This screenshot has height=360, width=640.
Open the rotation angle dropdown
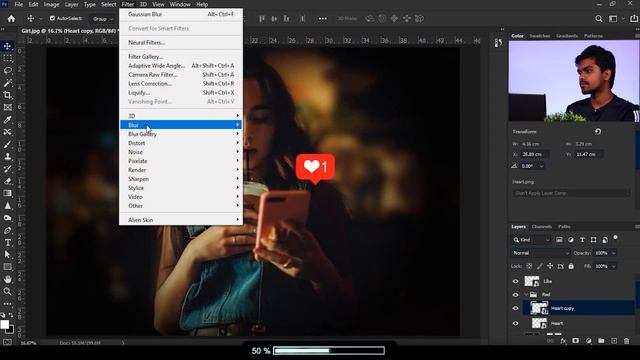tap(541, 167)
